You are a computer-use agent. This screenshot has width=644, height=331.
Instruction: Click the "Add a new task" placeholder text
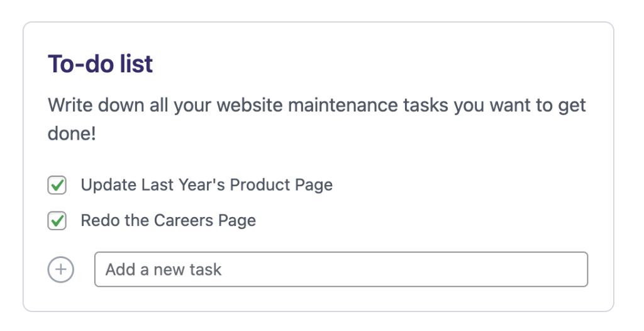tap(164, 270)
